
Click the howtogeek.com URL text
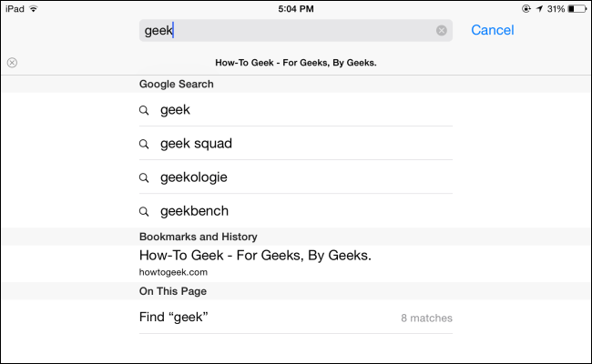[173, 272]
